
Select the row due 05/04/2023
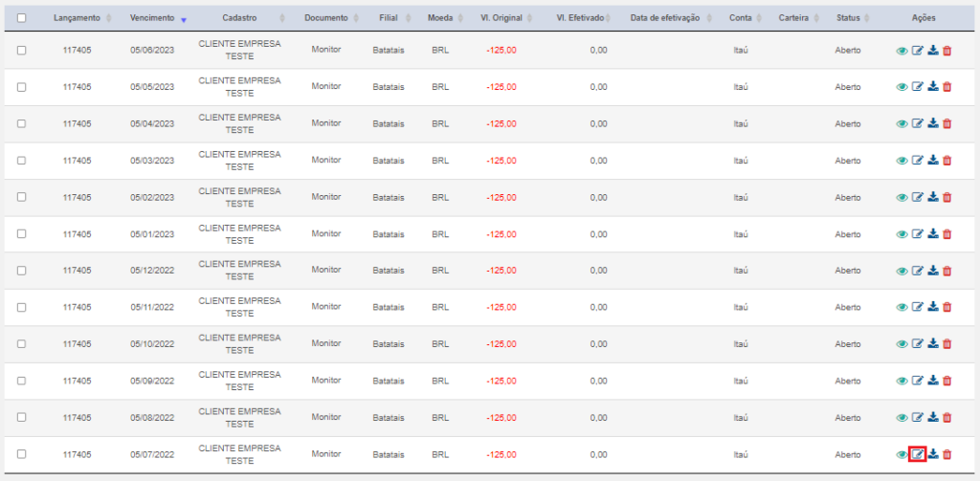21,123
